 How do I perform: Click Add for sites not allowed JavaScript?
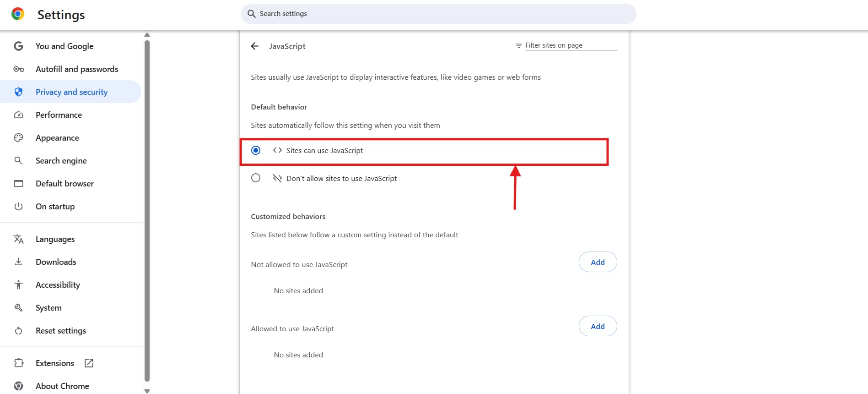point(597,262)
